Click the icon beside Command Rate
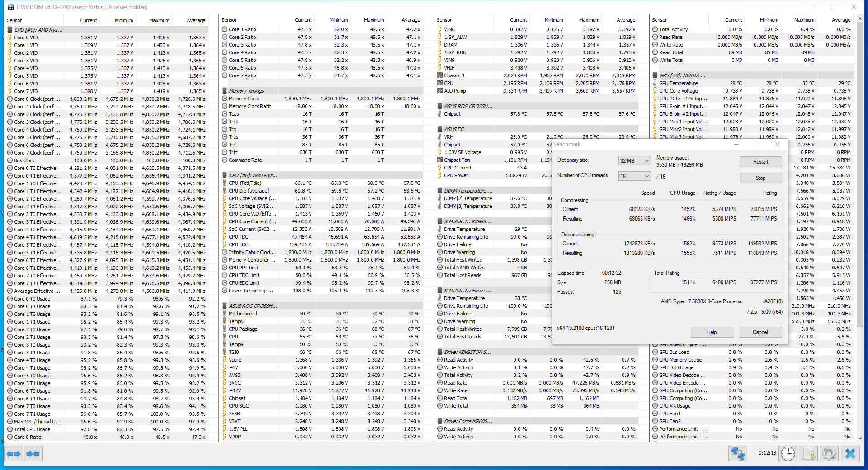868x470 pixels. (225, 160)
